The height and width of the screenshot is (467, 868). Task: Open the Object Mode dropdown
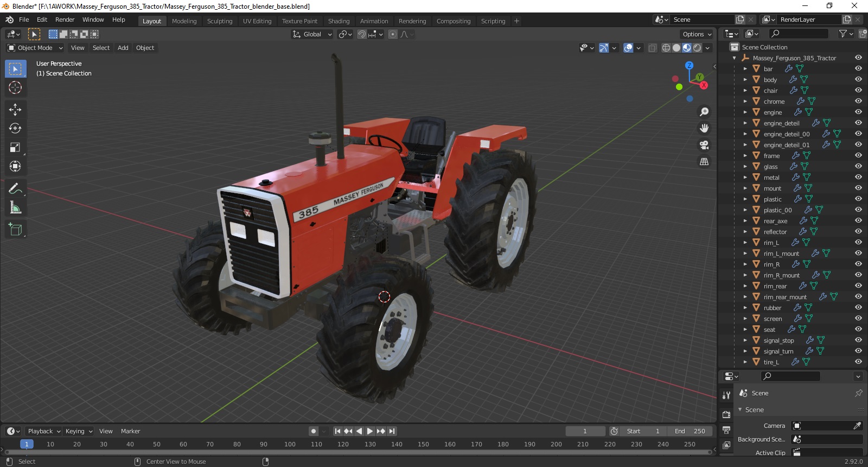[x=35, y=48]
